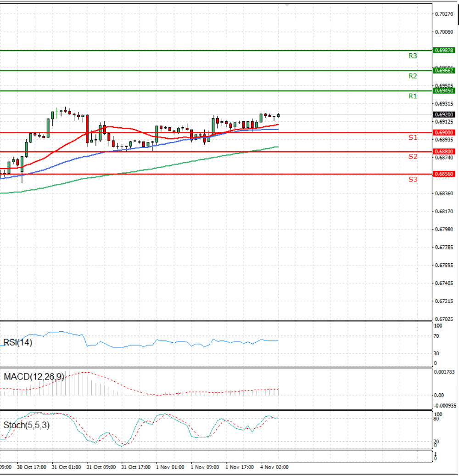Click the R2 resistance label
The height and width of the screenshot is (476, 459).
(x=413, y=76)
